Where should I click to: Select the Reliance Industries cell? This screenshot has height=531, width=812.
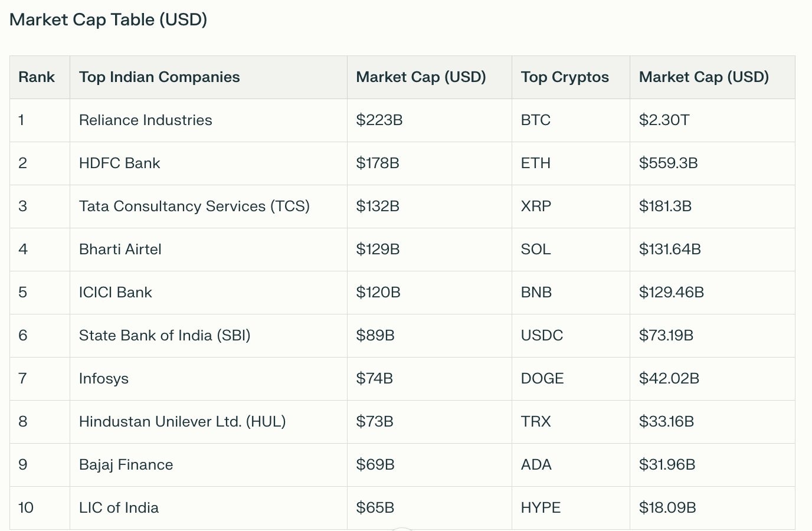[145, 120]
